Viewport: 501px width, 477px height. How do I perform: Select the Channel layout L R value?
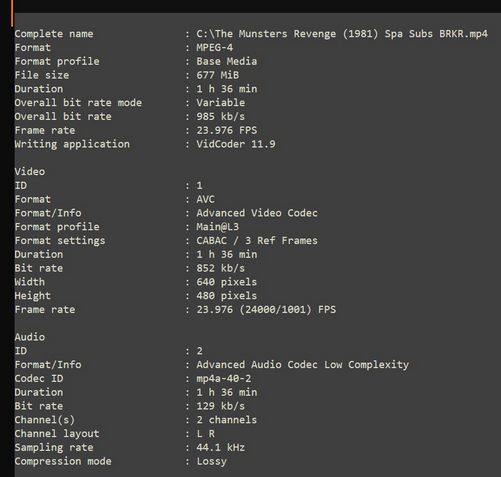pyautogui.click(x=205, y=434)
